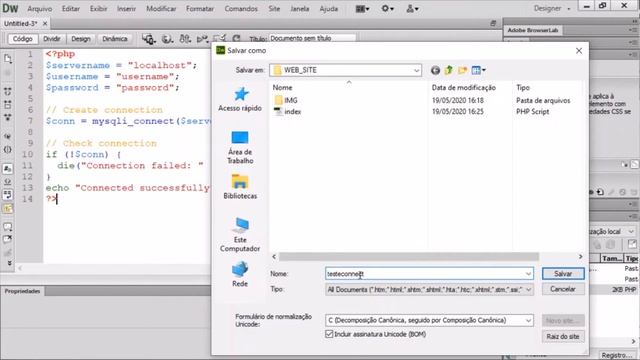Click the refresh design view icon
The height and width of the screenshot is (360, 640).
236,39
